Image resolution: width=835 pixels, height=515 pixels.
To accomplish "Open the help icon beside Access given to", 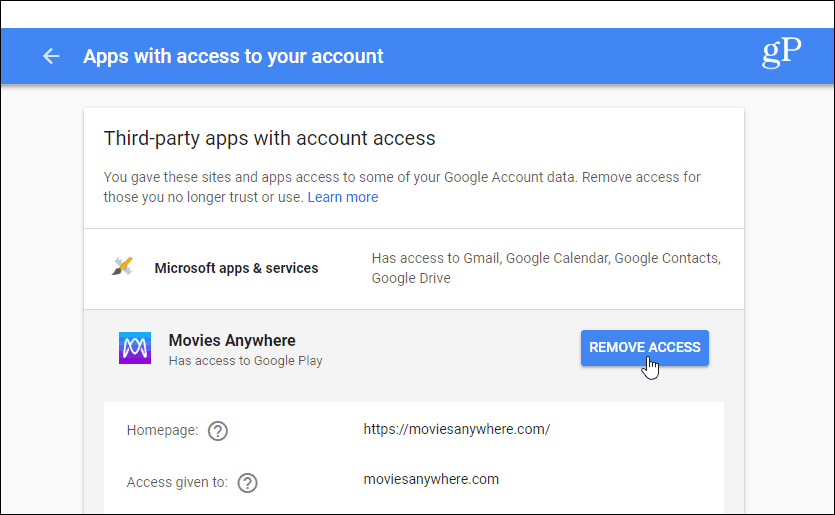I will point(248,483).
